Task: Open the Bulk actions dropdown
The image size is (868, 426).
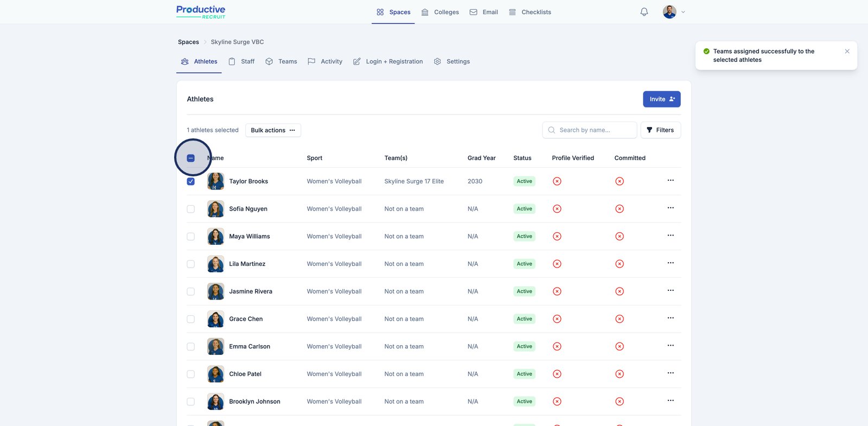Action: pos(273,130)
